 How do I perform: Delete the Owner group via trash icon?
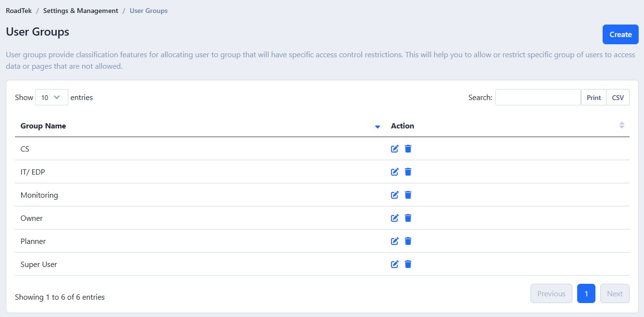(x=408, y=218)
